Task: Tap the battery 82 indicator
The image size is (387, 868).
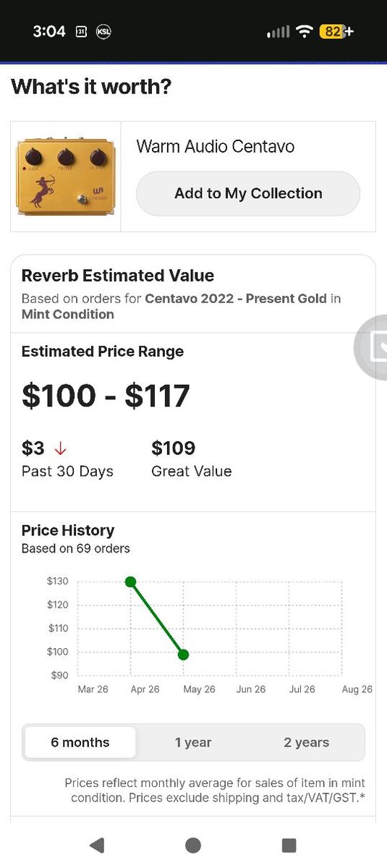Action: click(x=336, y=32)
